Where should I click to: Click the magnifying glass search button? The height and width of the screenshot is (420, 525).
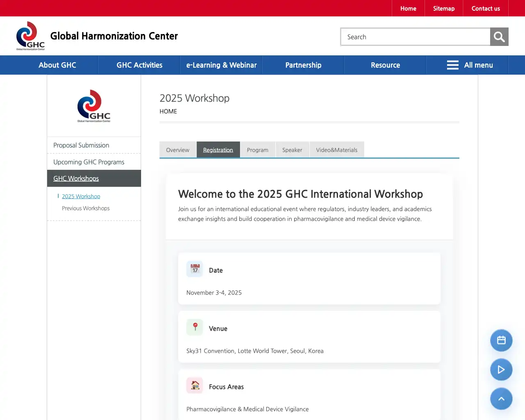[499, 37]
